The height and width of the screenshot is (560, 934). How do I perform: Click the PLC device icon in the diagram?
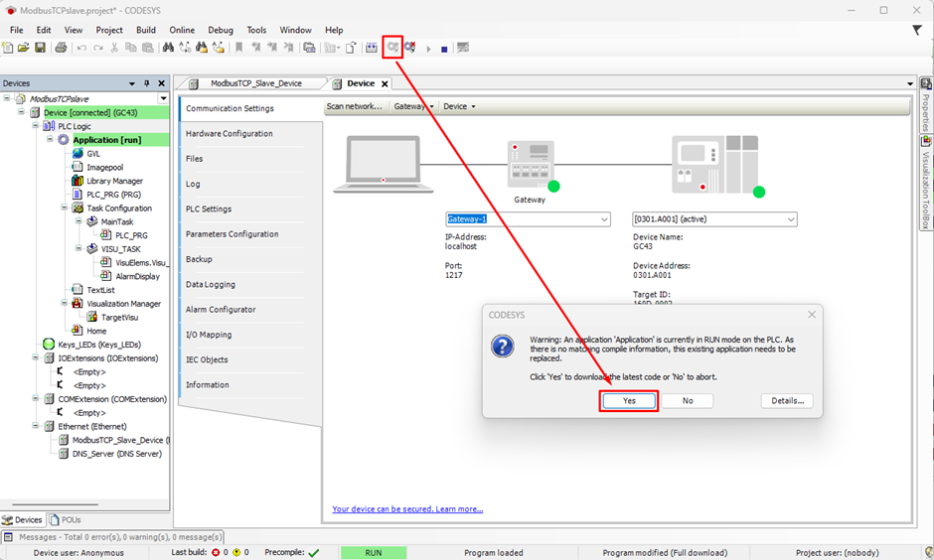tap(715, 165)
